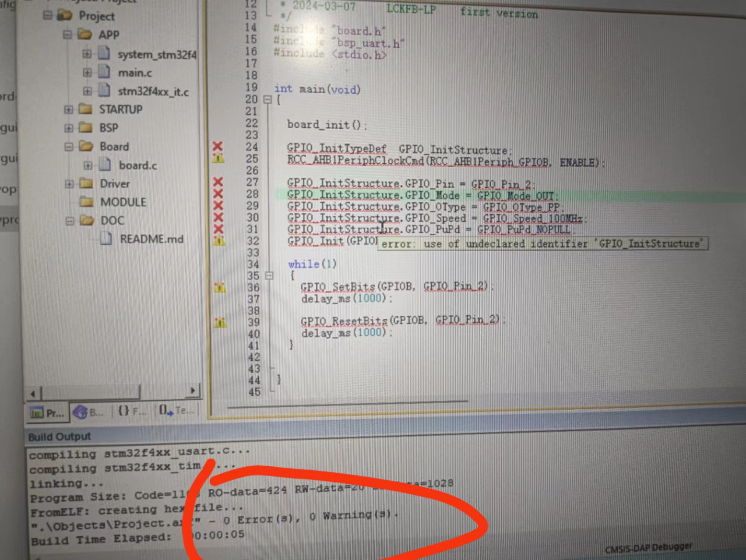Expand the BSP group
Screen dimensions: 746x560
click(x=69, y=128)
